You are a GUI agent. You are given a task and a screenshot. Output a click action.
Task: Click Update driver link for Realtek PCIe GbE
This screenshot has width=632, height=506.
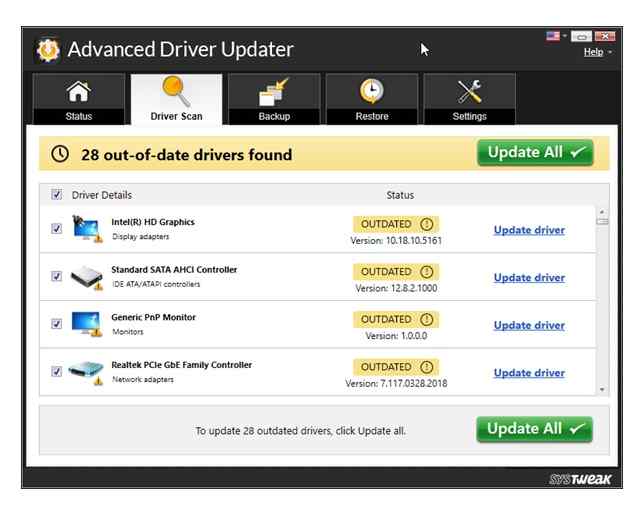point(529,373)
